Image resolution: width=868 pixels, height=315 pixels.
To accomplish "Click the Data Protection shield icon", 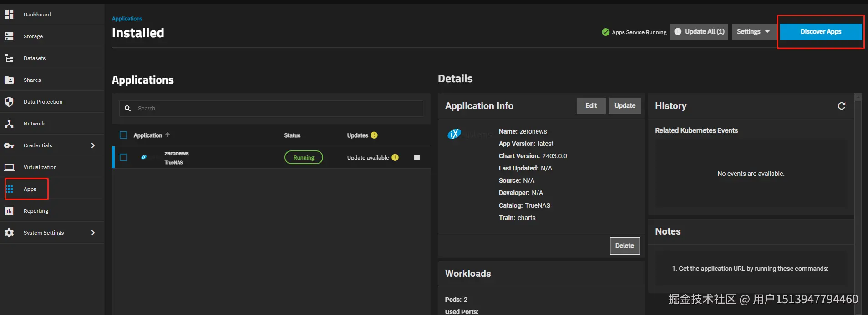I will click(9, 102).
